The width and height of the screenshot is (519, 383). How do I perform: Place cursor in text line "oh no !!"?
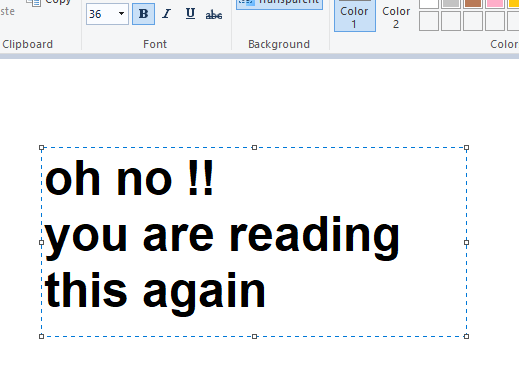point(129,178)
